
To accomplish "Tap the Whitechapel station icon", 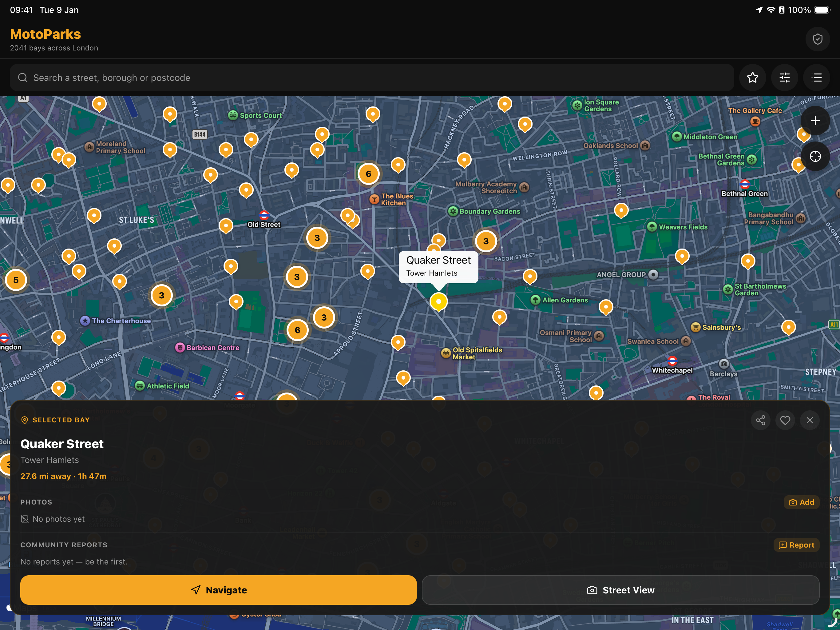I will coord(672,361).
